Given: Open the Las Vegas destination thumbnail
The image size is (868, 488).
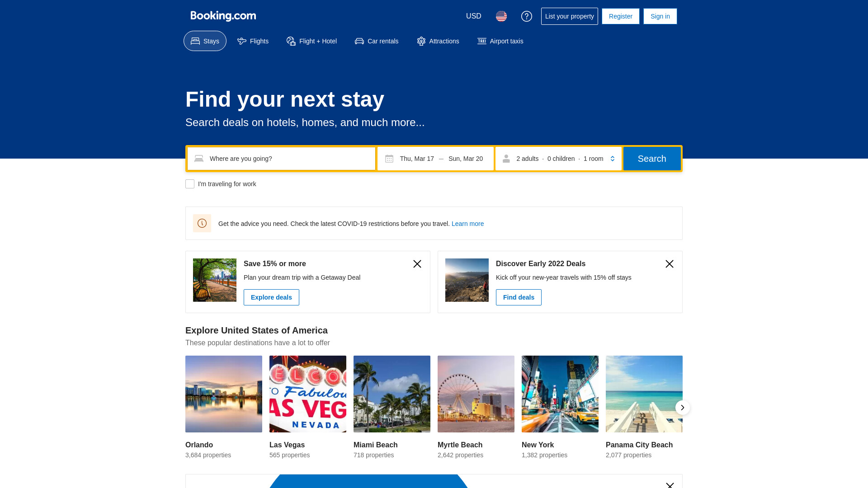Looking at the screenshot, I should tap(308, 394).
